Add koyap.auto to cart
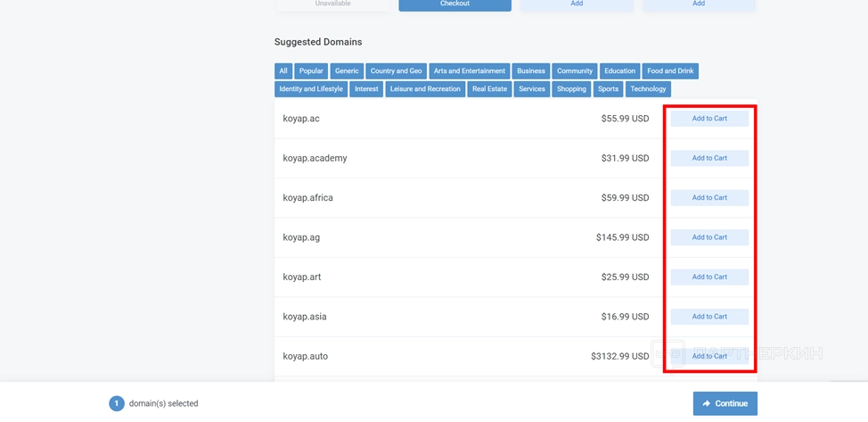 tap(709, 356)
